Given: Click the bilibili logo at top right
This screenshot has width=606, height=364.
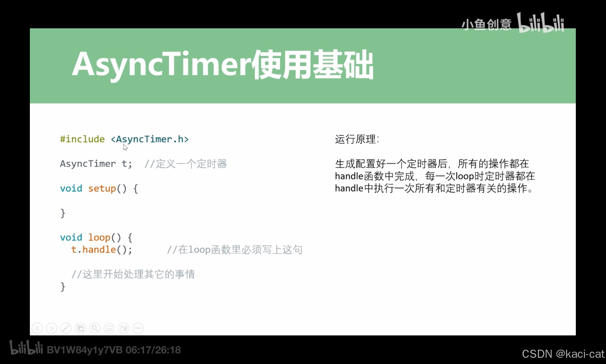Looking at the screenshot, I should point(540,23).
